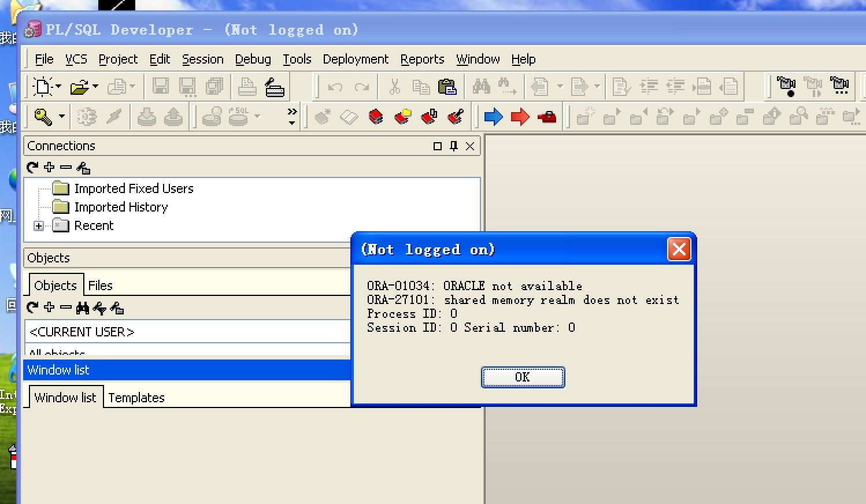The height and width of the screenshot is (504, 866).
Task: Click the Connections edit folder icon
Action: [83, 168]
